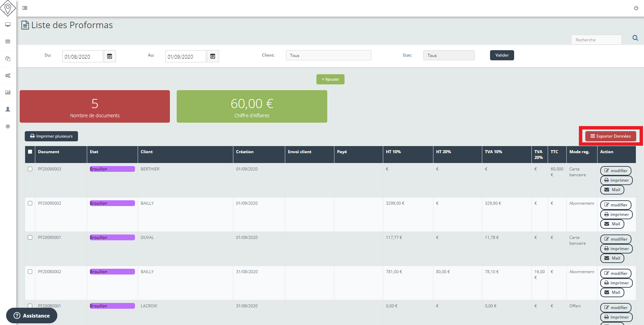Click the search magnifier icon
644x325 pixels.
(635, 38)
